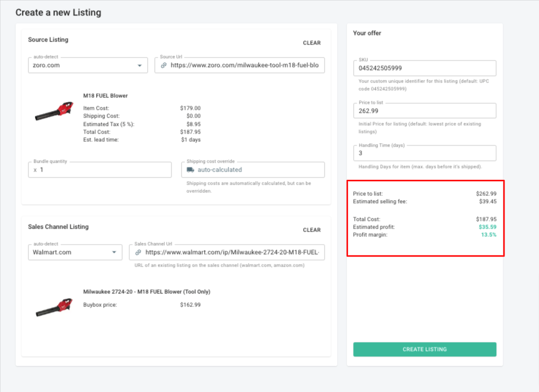
Task: Click the link icon in Source Url field
Action: point(164,65)
